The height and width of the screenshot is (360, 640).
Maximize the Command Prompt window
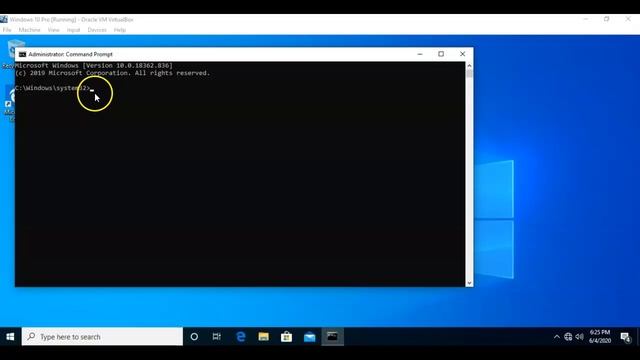click(441, 54)
